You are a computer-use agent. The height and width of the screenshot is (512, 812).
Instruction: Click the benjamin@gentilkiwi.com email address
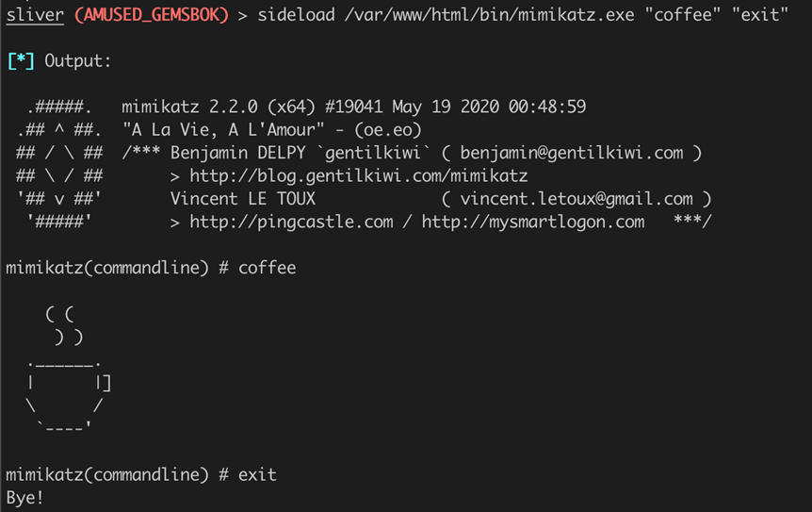(x=572, y=154)
